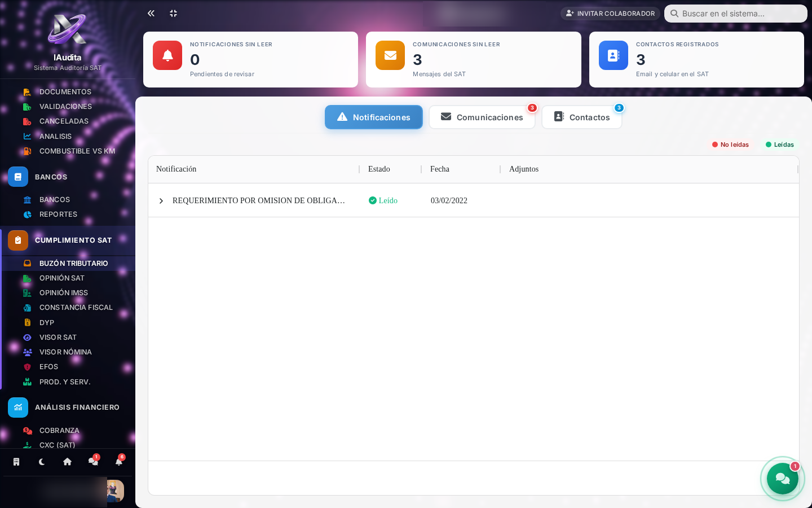Click the company building icon in sidebar footer
Image resolution: width=812 pixels, height=508 pixels.
16,462
